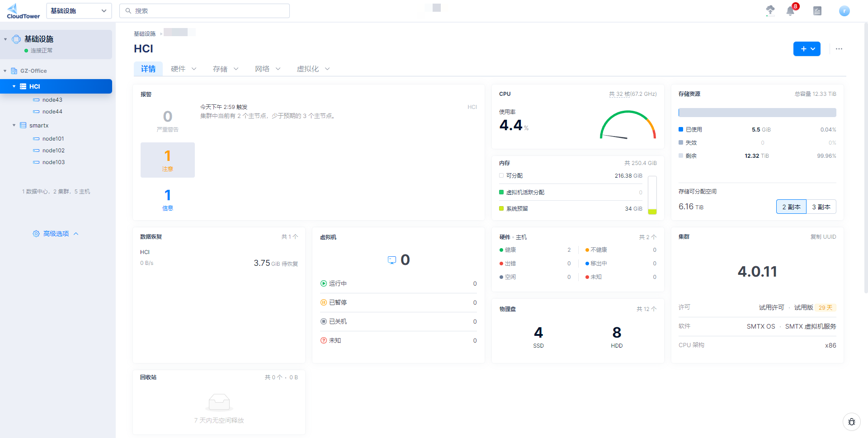The image size is (868, 438).
Task: Click the 29 天 trial badge
Action: (826, 307)
